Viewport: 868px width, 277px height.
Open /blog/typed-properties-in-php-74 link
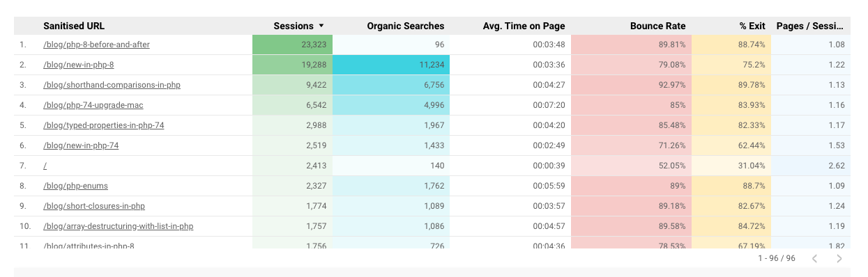[x=103, y=125]
